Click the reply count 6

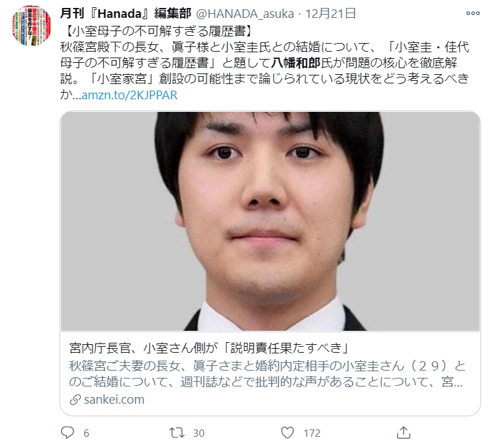tap(87, 433)
